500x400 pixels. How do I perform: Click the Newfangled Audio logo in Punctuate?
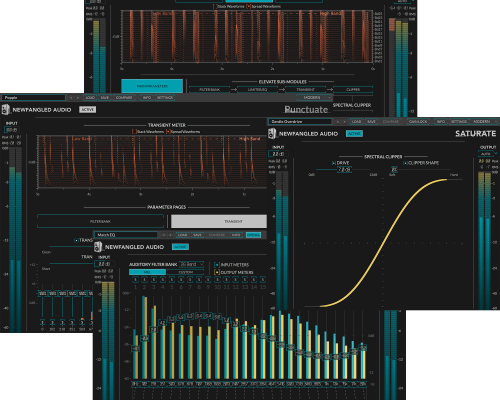[6, 110]
